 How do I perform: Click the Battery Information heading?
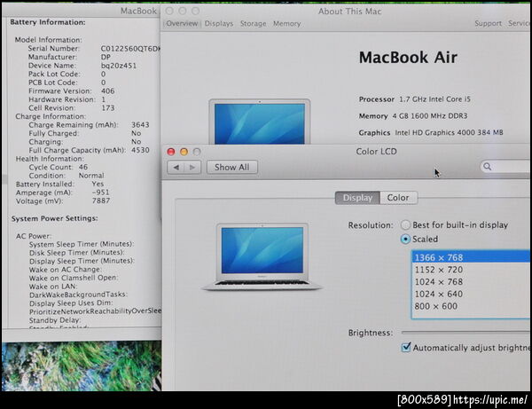point(48,22)
